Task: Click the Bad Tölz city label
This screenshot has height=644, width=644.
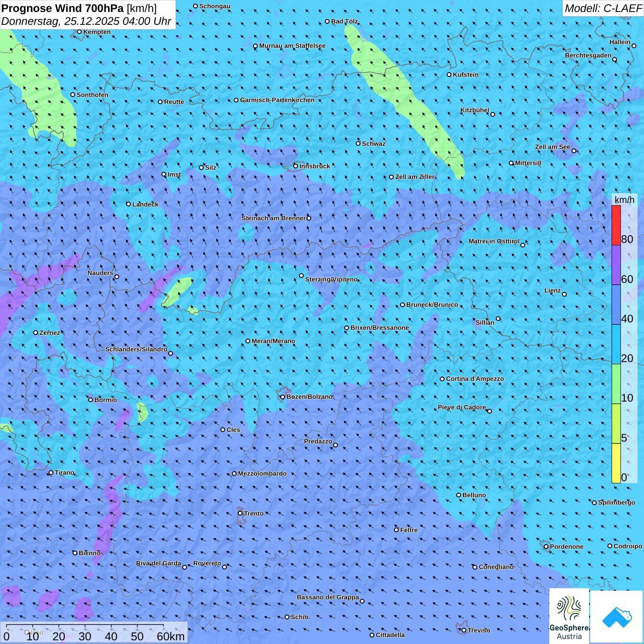Action: (344, 21)
